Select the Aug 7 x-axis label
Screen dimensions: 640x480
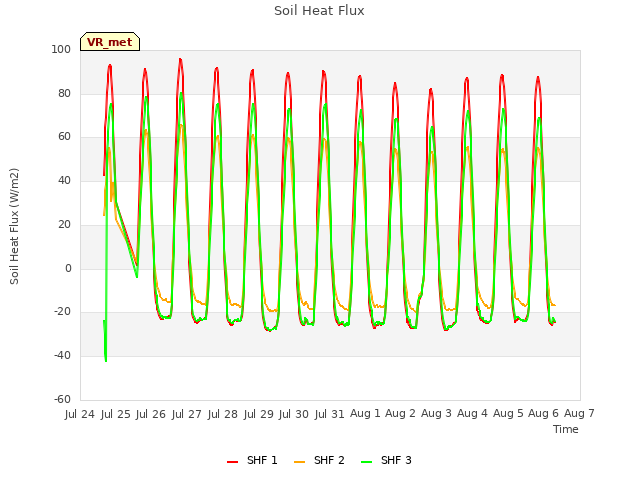click(580, 413)
